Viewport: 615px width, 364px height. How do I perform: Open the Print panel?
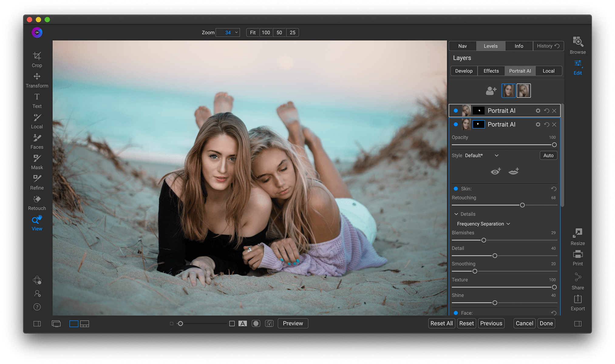pos(577,257)
